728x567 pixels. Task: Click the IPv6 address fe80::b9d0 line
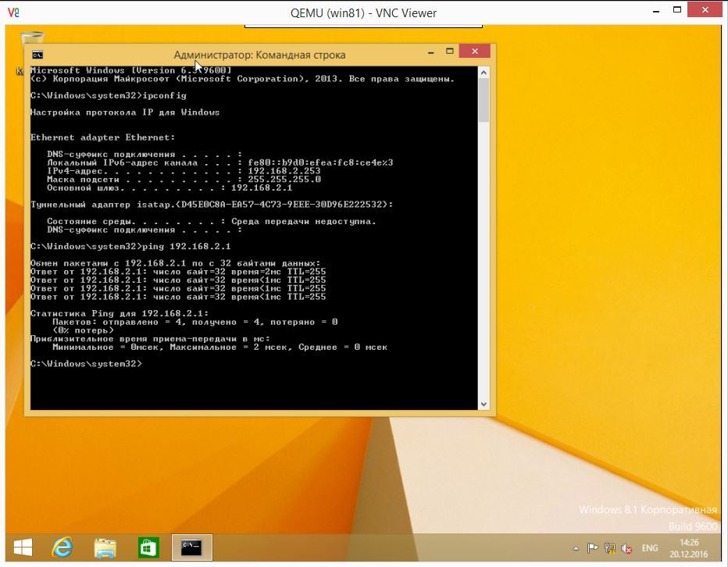coord(220,162)
